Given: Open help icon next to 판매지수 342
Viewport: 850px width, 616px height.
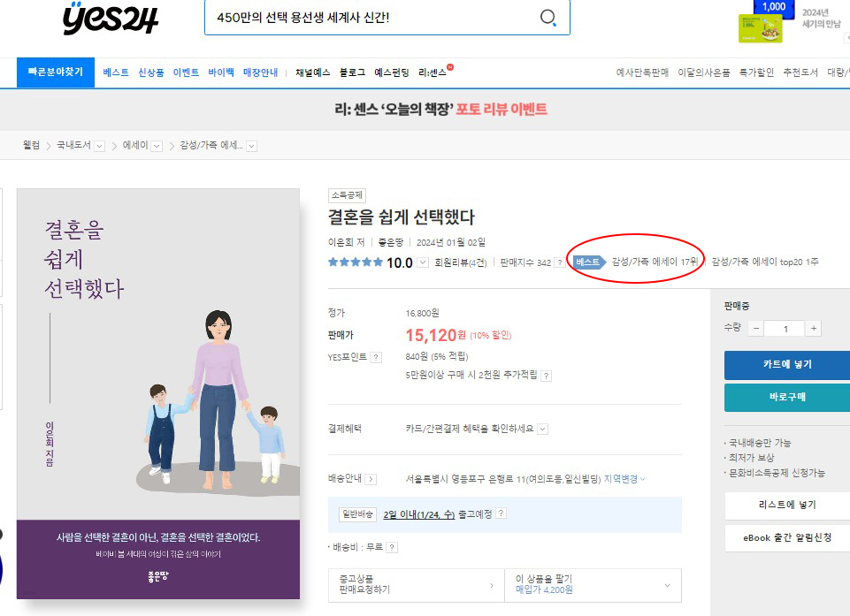Looking at the screenshot, I should 559,262.
